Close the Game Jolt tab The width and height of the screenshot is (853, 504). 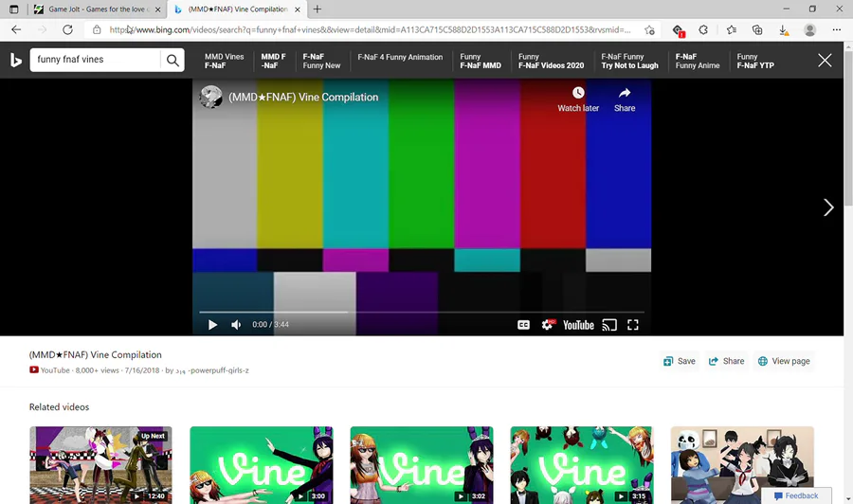[157, 9]
